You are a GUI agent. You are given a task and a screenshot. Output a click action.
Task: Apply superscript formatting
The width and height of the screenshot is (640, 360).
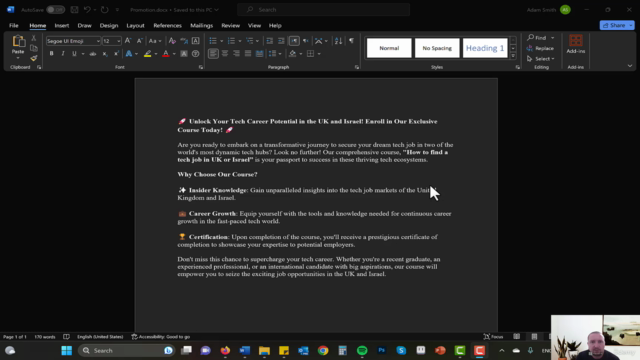pyautogui.click(x=117, y=53)
